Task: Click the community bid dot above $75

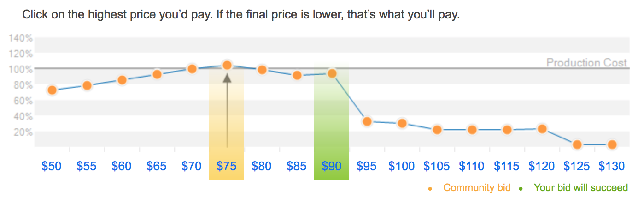Action: [227, 66]
